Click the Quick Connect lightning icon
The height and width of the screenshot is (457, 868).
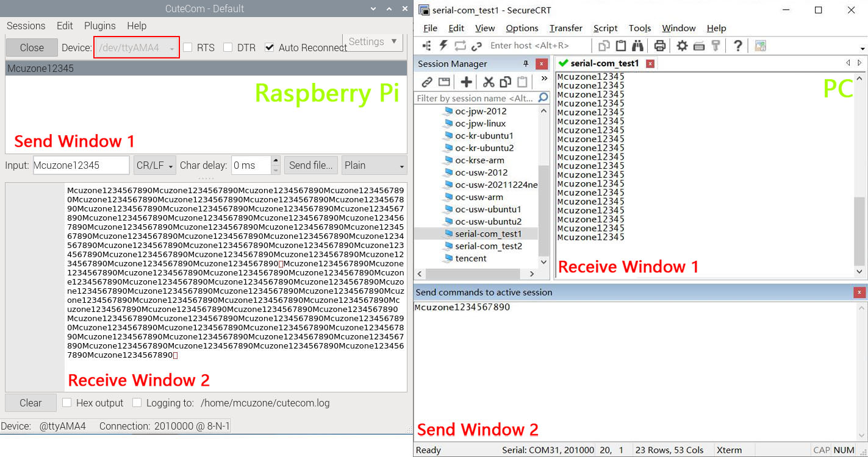[x=443, y=46]
